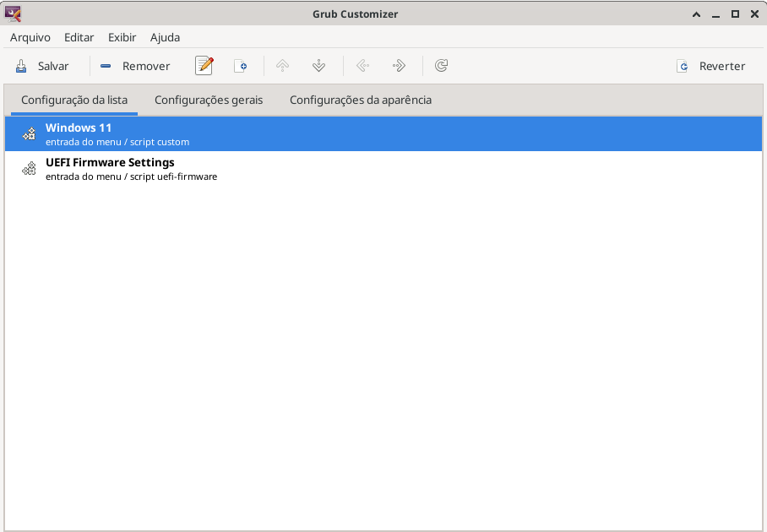
Task: Click left arrow remove from submenu
Action: pos(362,66)
